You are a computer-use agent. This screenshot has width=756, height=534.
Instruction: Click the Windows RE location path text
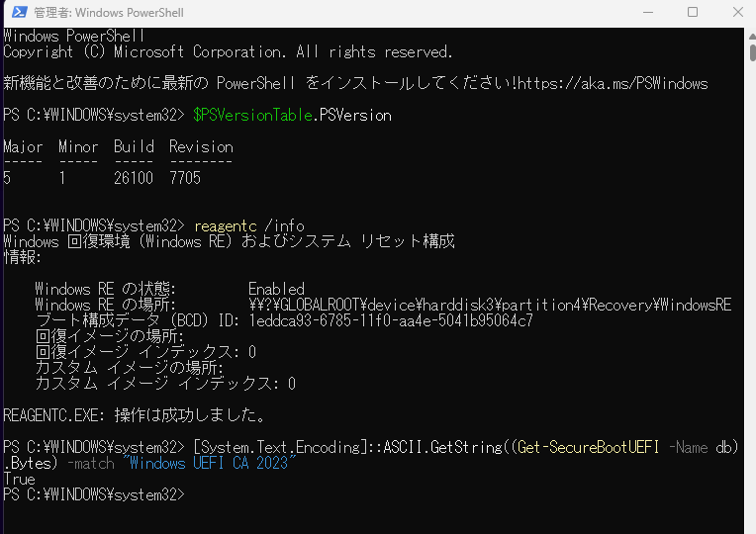pos(490,305)
